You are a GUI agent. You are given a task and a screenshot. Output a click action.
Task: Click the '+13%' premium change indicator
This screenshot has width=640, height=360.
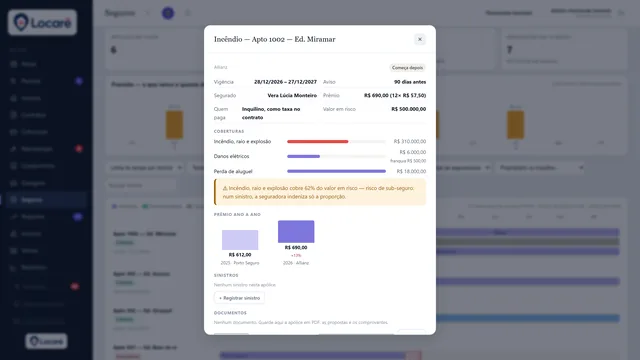point(296,256)
